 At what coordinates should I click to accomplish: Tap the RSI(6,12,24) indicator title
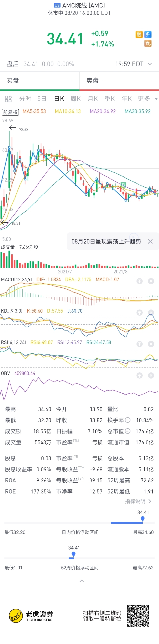pos(13,342)
